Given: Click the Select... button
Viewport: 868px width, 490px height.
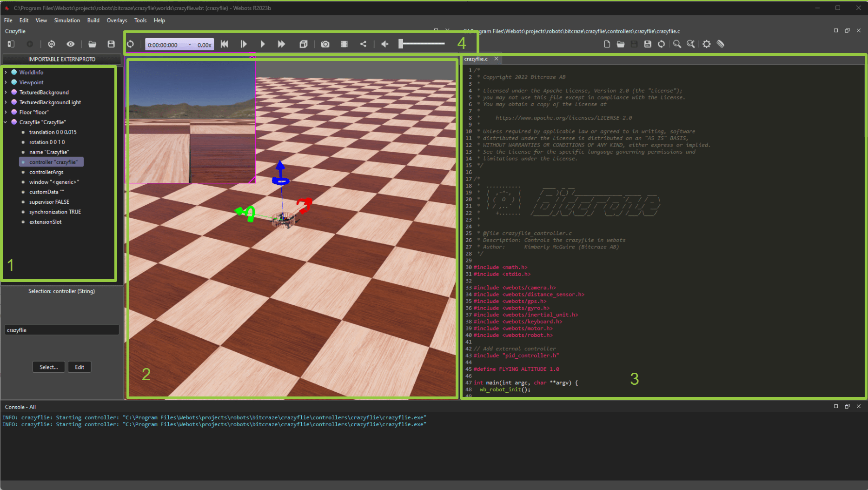Looking at the screenshot, I should click(48, 367).
